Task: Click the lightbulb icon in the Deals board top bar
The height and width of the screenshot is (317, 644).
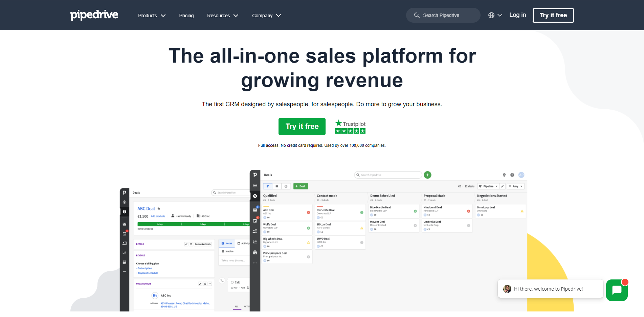Action: (504, 175)
